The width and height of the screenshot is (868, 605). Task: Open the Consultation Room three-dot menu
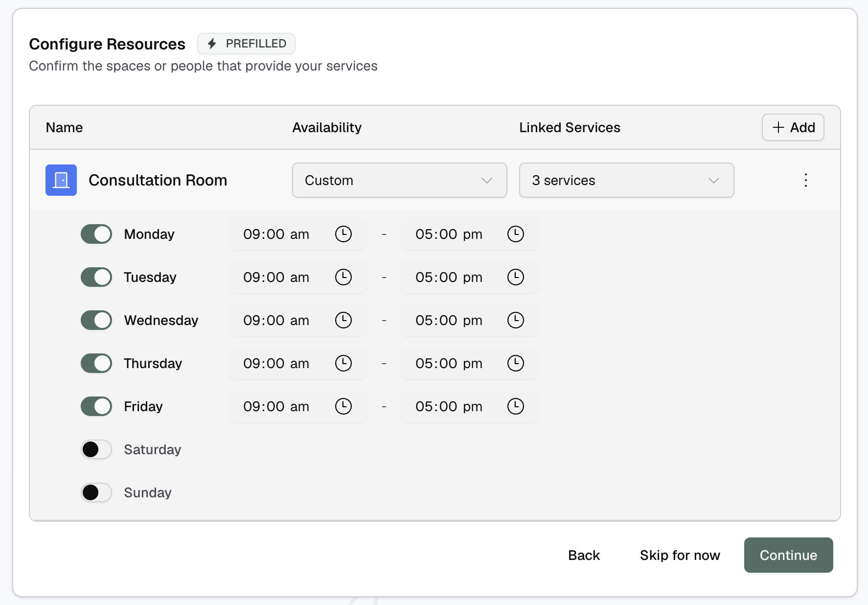click(x=805, y=180)
